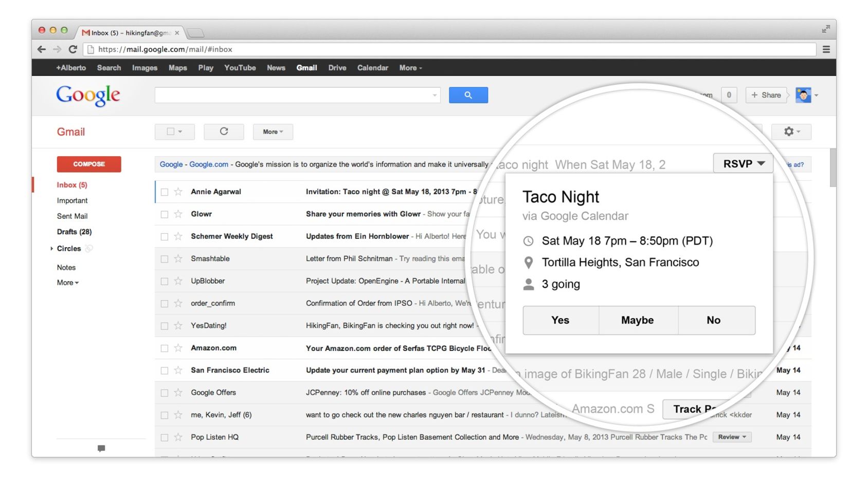
Task: Expand the More dropdown in the toolbar
Action: click(x=273, y=132)
